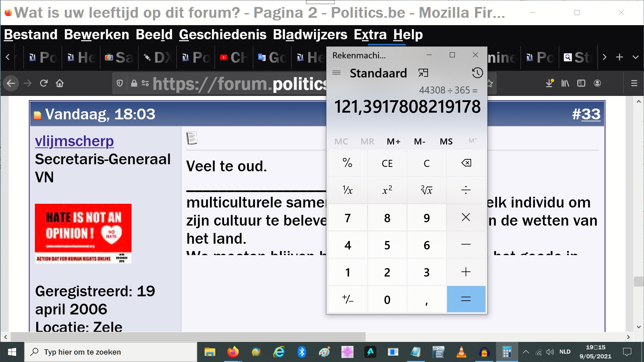Open the Geschiedenis menu

tap(222, 35)
